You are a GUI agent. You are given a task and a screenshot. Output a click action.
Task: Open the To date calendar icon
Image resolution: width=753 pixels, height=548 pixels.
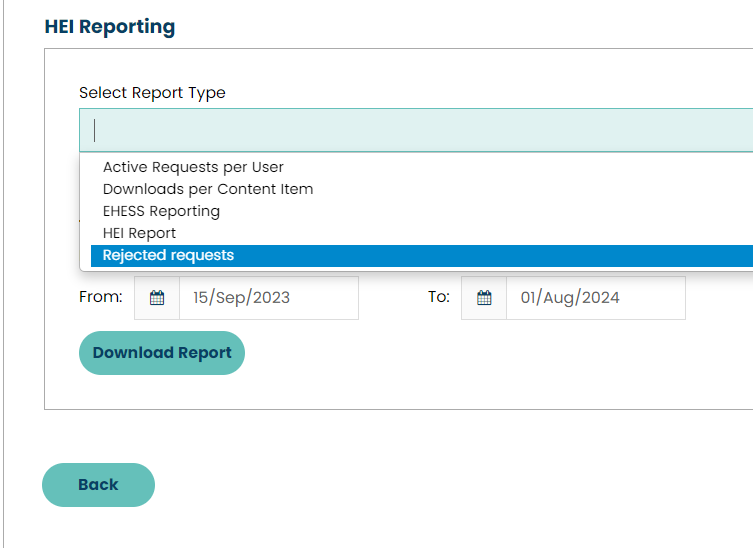click(484, 298)
